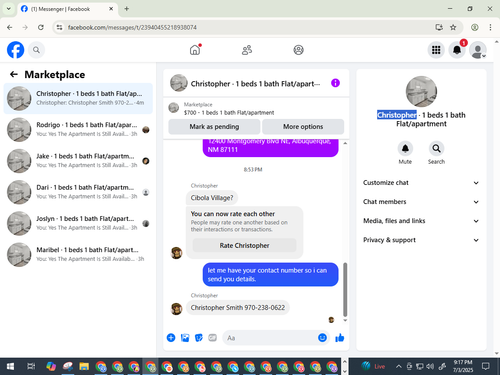Mute the conversation with the bell icon
Screen dimensions: 500x375
(x=405, y=149)
